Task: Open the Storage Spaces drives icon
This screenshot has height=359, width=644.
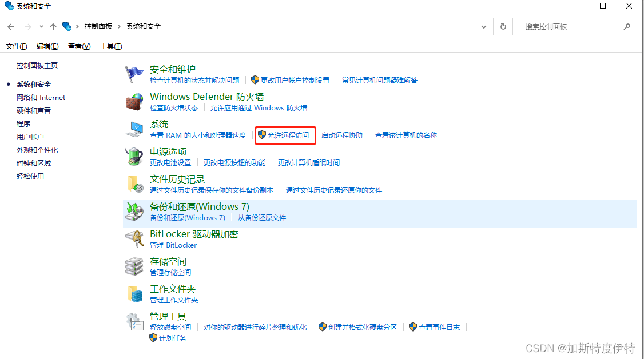Action: tap(134, 267)
